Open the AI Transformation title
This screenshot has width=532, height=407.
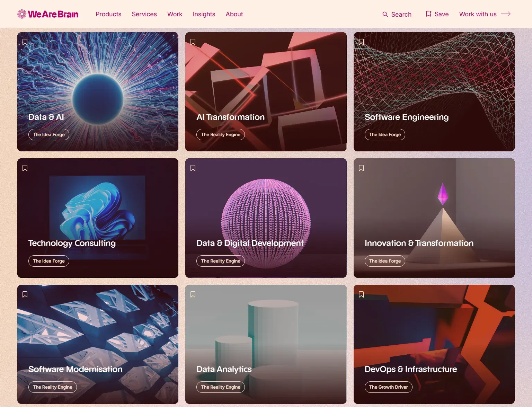tap(230, 117)
